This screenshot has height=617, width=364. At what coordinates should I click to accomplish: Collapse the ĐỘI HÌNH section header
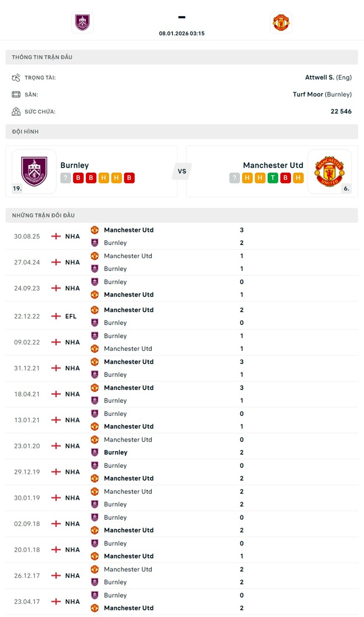pyautogui.click(x=182, y=132)
